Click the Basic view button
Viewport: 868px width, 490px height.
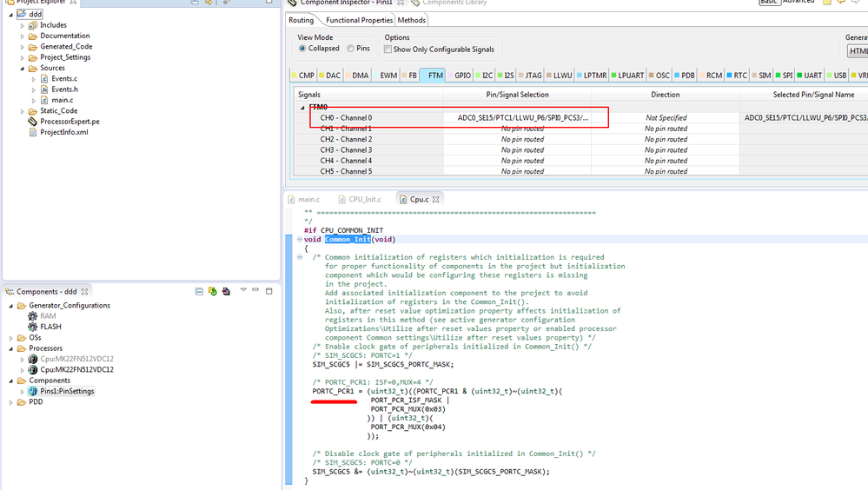[x=769, y=3]
